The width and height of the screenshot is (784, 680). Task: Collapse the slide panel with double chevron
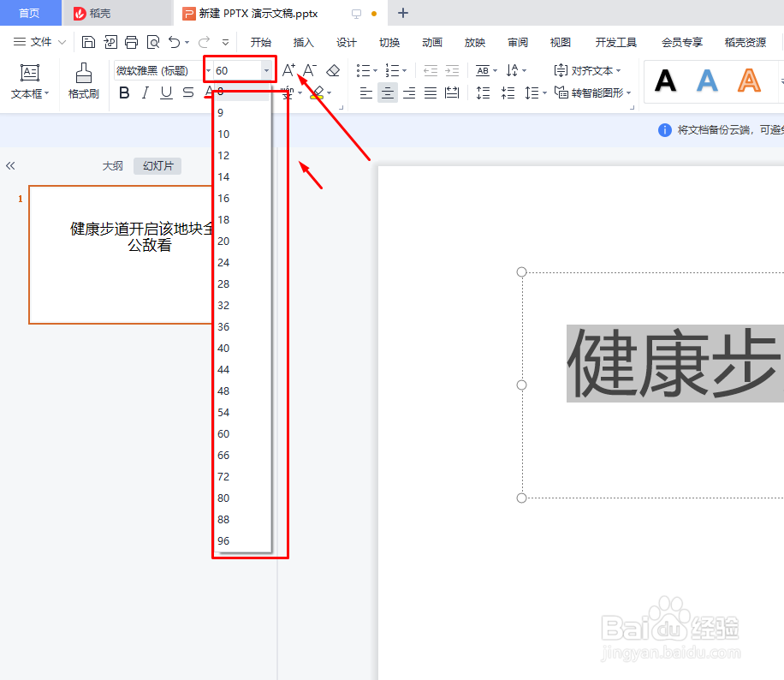pos(10,165)
